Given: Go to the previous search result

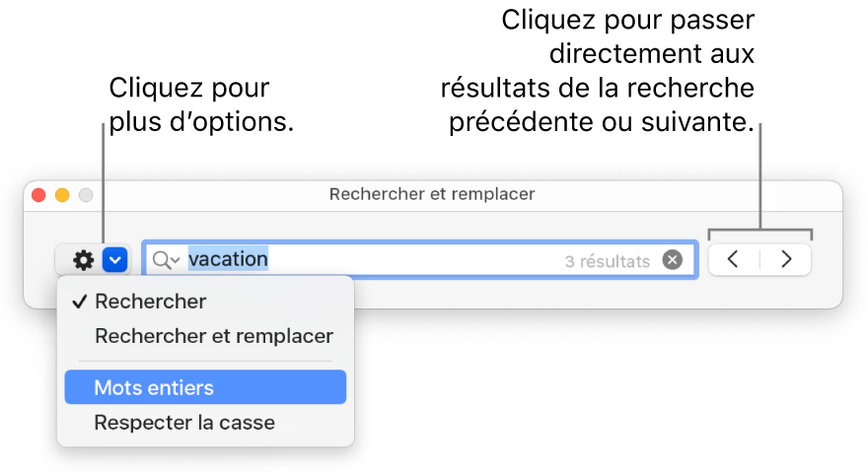Looking at the screenshot, I should click(733, 260).
